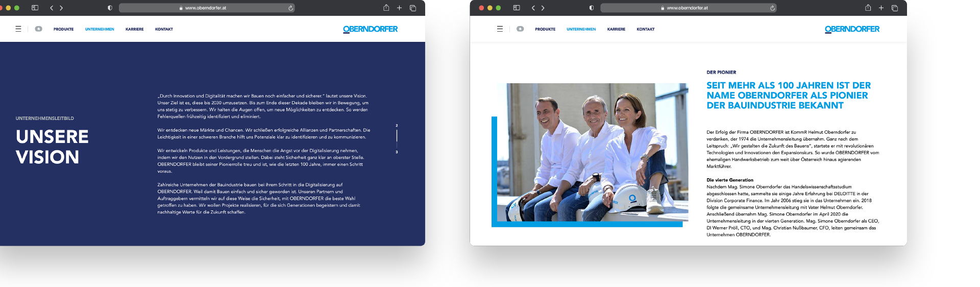
Task: Show tab overview in left Safari window
Action: point(413,8)
